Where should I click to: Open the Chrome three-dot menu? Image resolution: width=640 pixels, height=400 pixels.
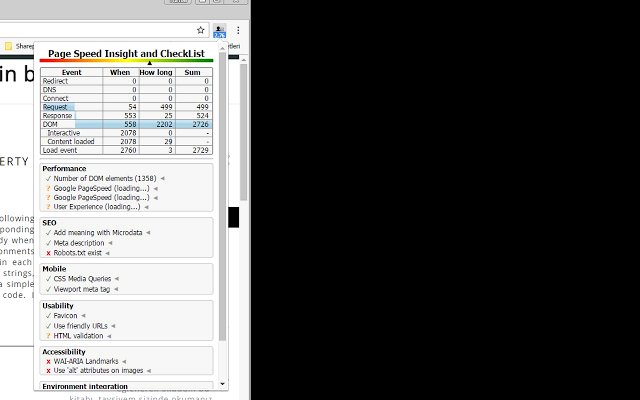(x=238, y=30)
